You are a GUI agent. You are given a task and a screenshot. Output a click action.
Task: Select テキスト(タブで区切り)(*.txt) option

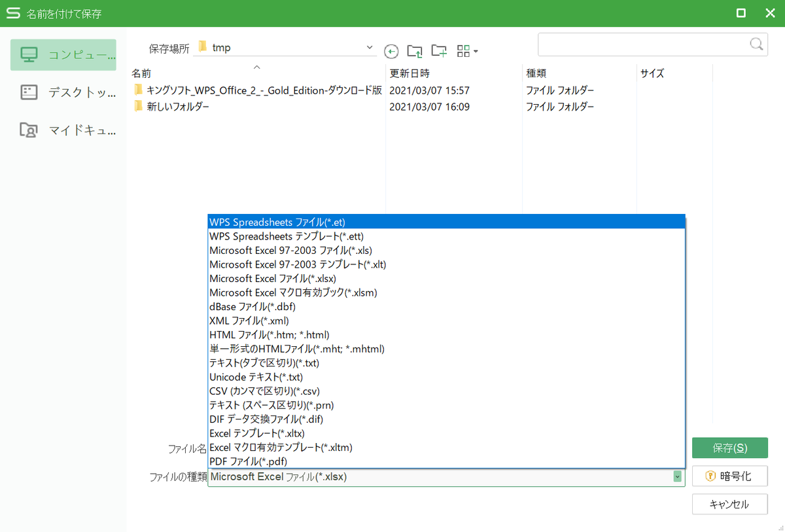(x=446, y=363)
